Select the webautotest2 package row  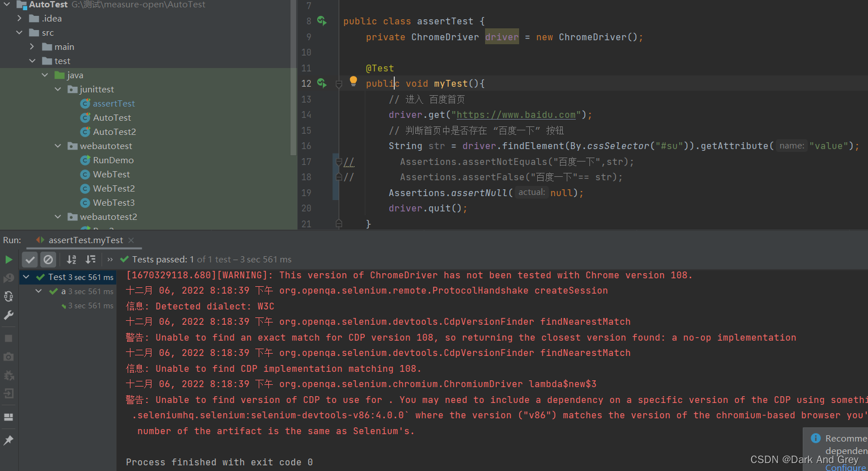coord(148,217)
